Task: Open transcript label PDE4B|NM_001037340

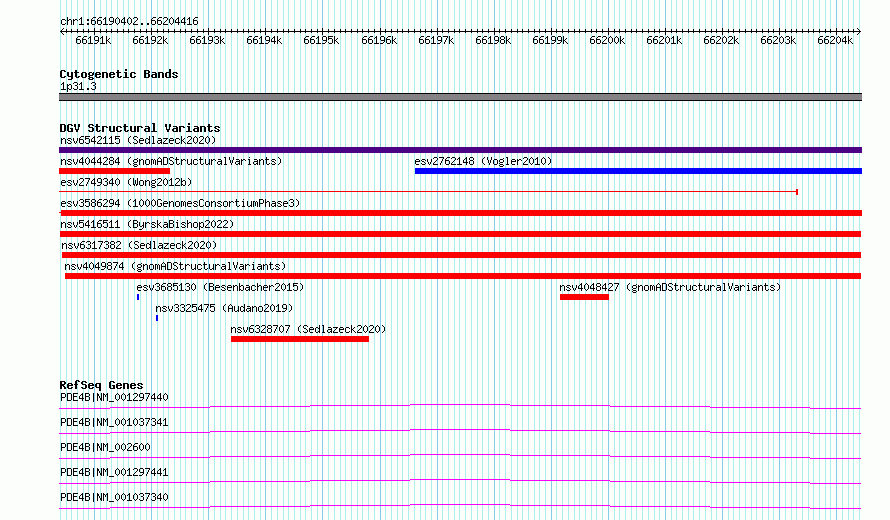Action: click(114, 497)
